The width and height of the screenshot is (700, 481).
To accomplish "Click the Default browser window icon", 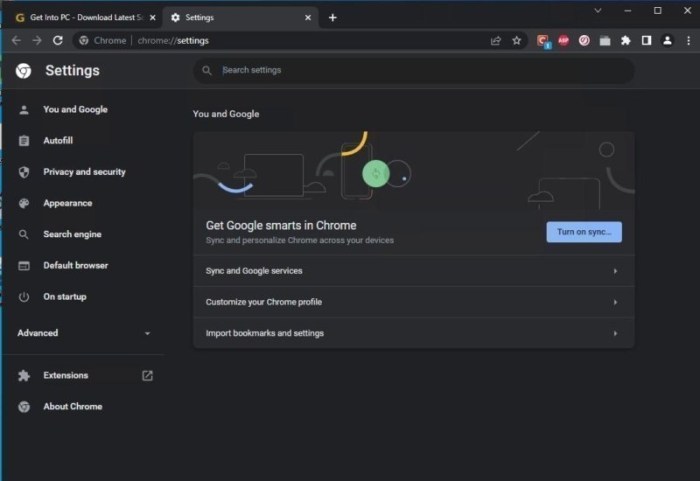I will (24, 266).
